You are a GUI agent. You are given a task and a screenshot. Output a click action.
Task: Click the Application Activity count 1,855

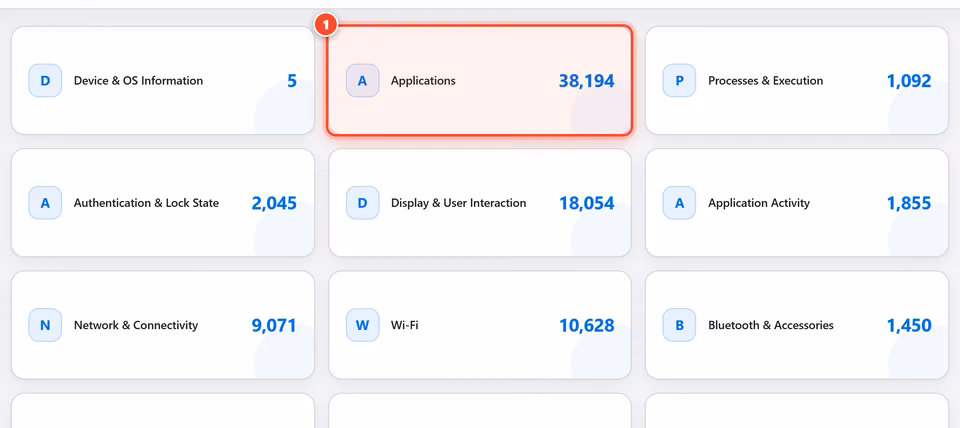coord(909,203)
